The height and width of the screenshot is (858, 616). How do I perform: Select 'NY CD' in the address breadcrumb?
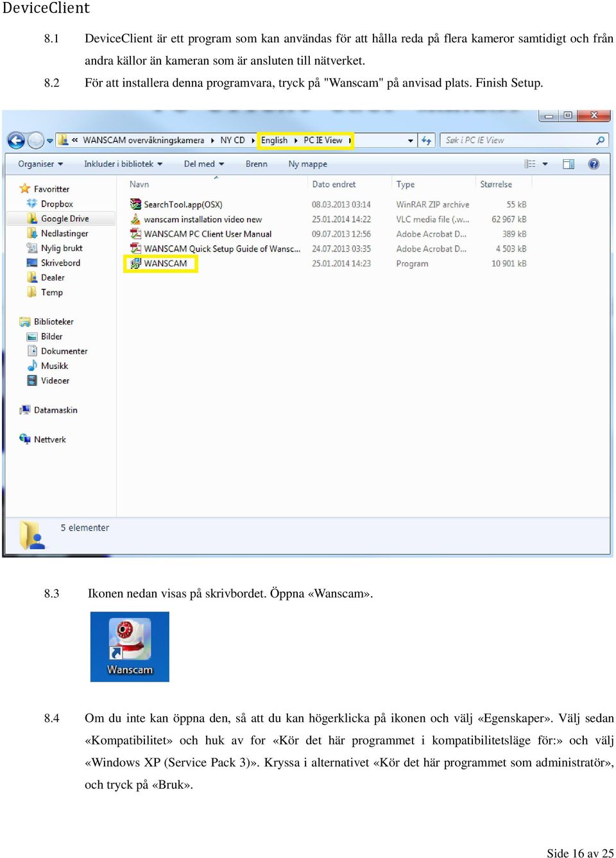pos(232,140)
